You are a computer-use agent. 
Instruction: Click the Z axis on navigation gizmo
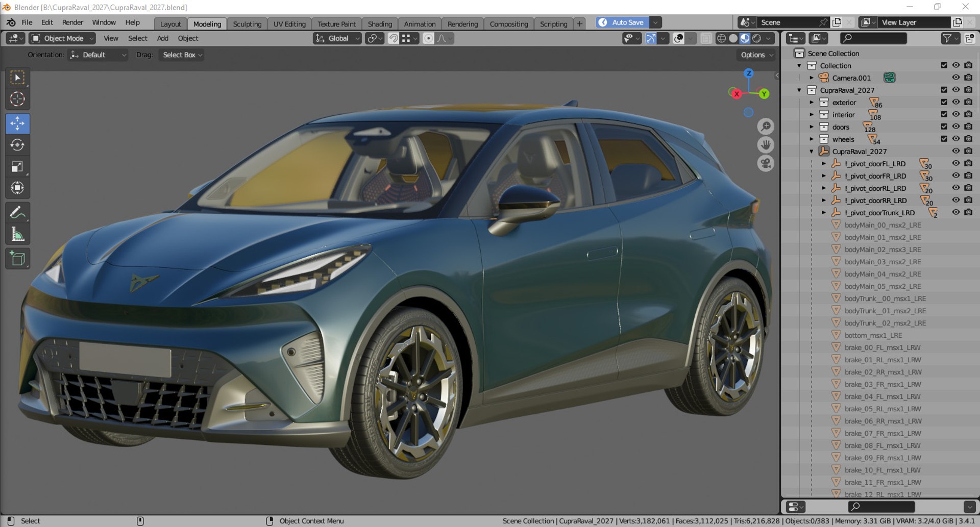click(x=749, y=73)
